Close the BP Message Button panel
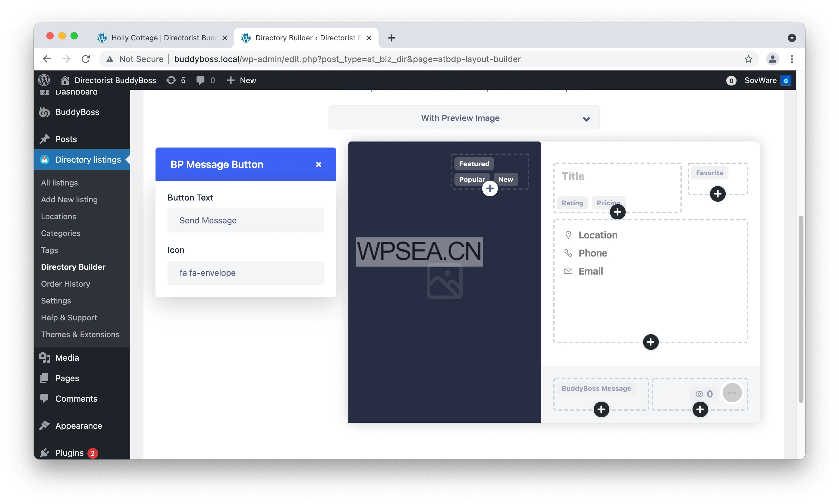Screen dimensions: 839x504 pyautogui.click(x=318, y=164)
